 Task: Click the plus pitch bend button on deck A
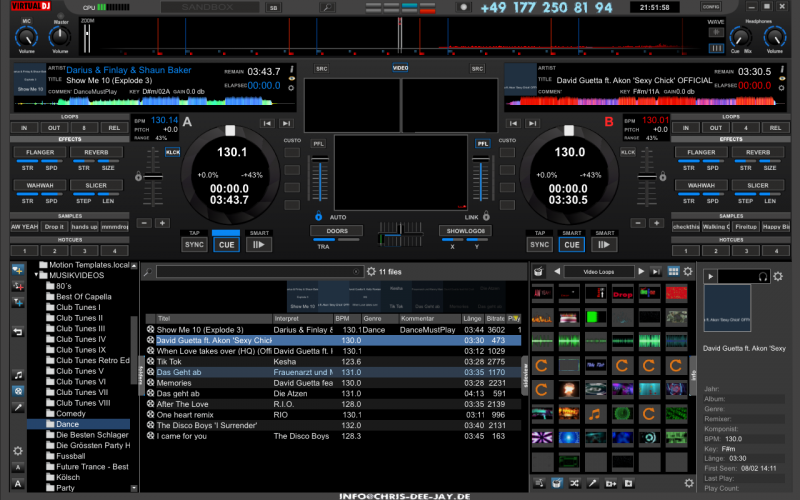162,223
